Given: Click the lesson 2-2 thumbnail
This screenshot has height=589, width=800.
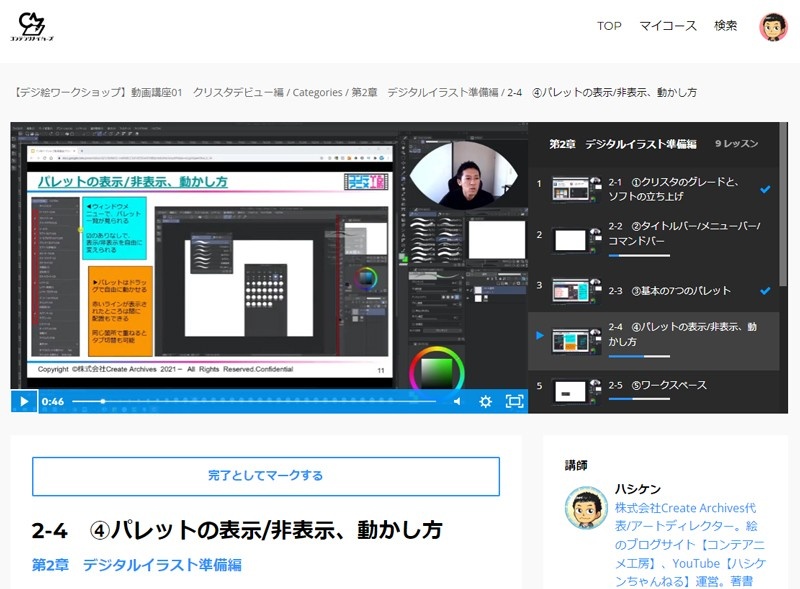Looking at the screenshot, I should point(576,240).
